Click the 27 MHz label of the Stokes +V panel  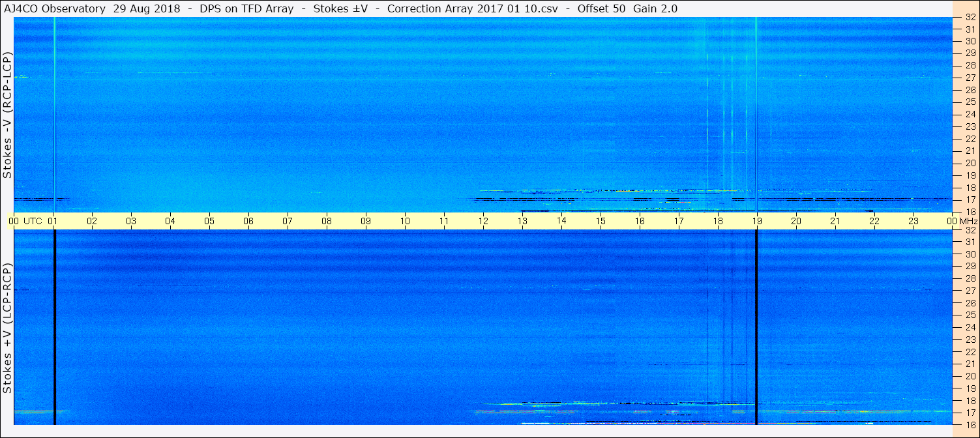coord(970,291)
